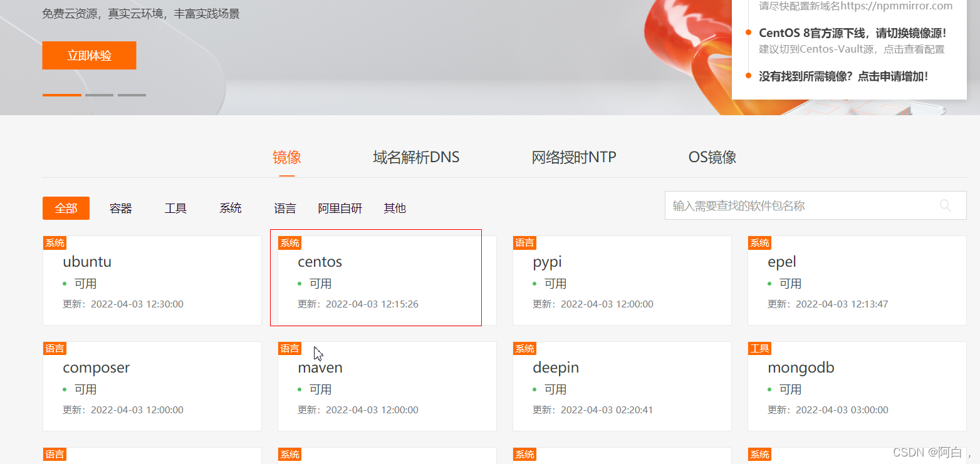Click the 语言 tag on composer card

click(55, 349)
